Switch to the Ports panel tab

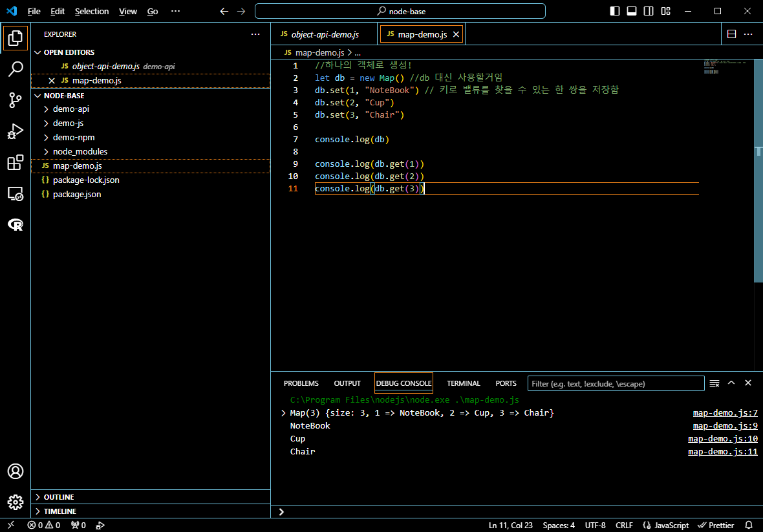pos(506,383)
